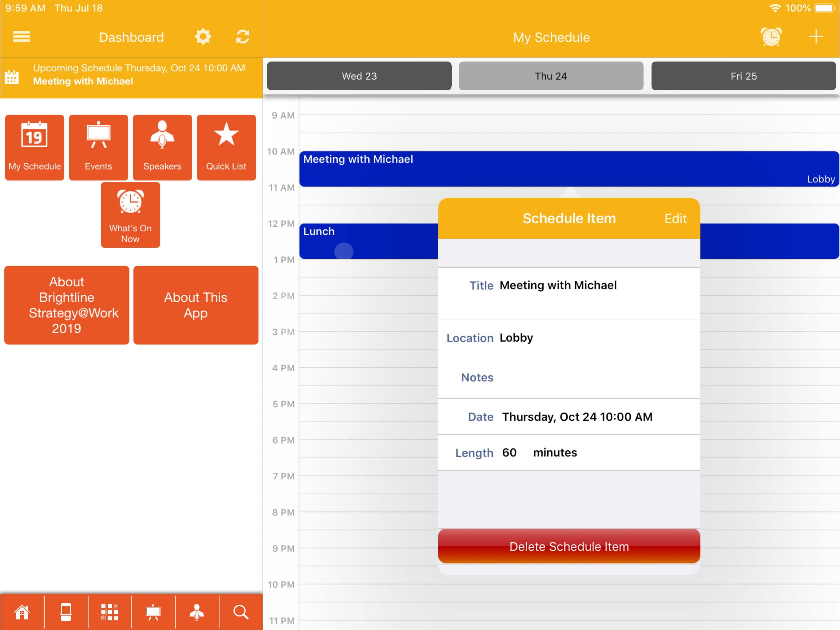
Task: Tap the Length value 60
Action: point(509,453)
